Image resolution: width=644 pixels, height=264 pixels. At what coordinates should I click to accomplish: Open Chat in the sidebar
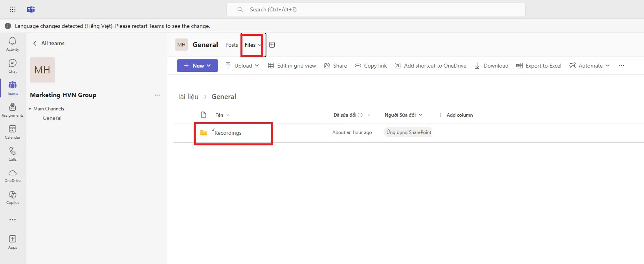pos(13,66)
